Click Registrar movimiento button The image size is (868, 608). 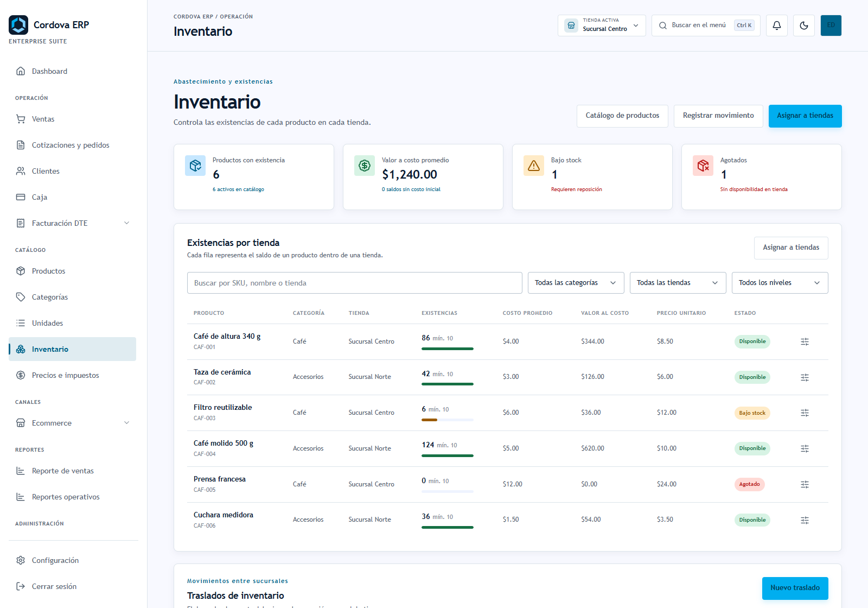click(718, 116)
